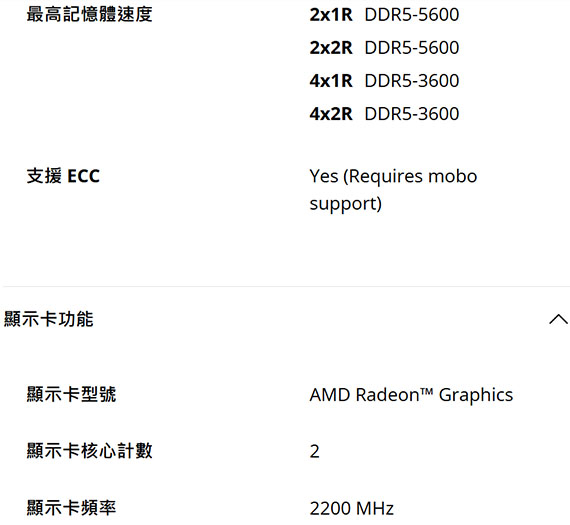
Task: Click the graphics core count value 2
Action: (314, 452)
